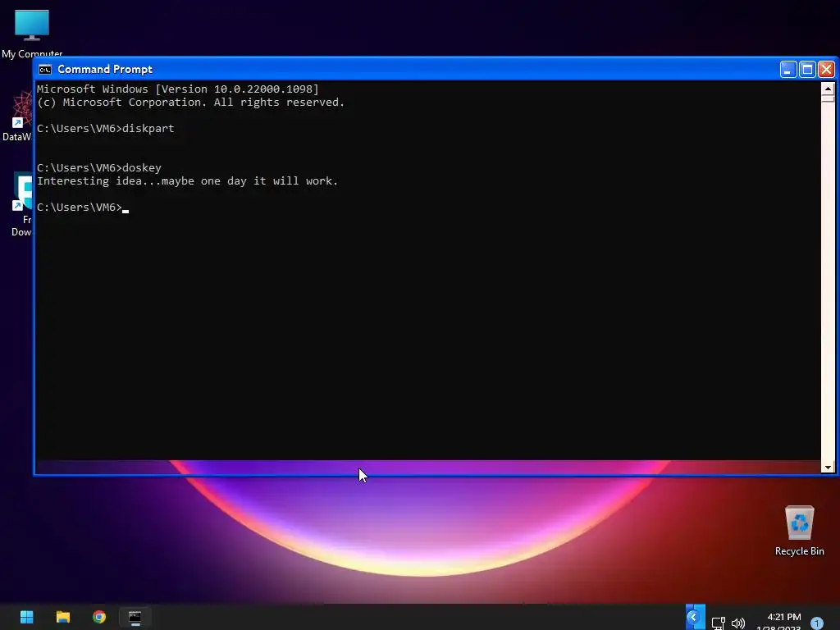Open Google Chrome from the taskbar

click(99, 617)
